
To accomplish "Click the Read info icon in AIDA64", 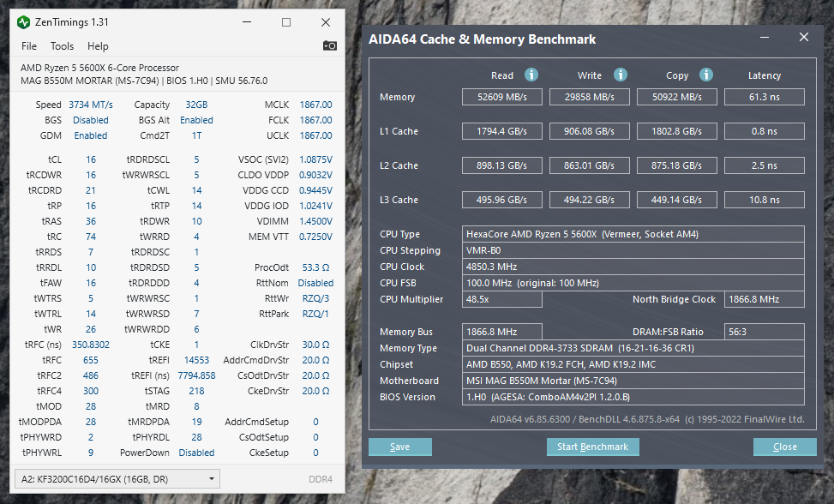I will pos(531,75).
